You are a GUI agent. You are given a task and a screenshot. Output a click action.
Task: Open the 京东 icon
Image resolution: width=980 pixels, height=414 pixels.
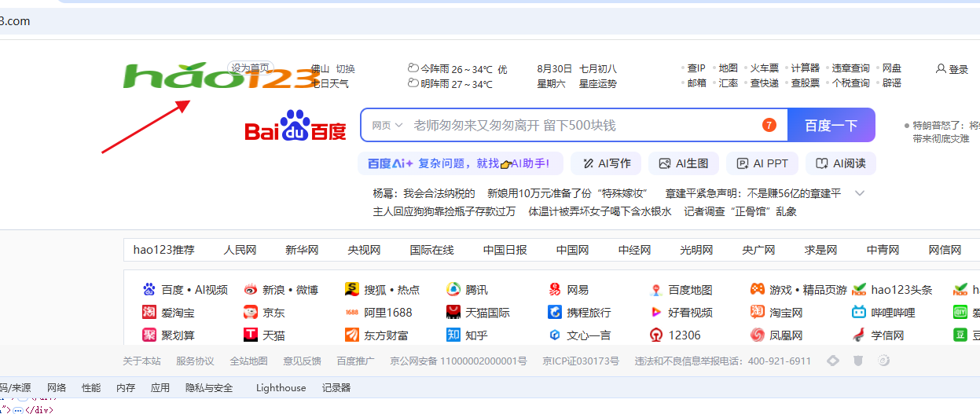point(251,313)
